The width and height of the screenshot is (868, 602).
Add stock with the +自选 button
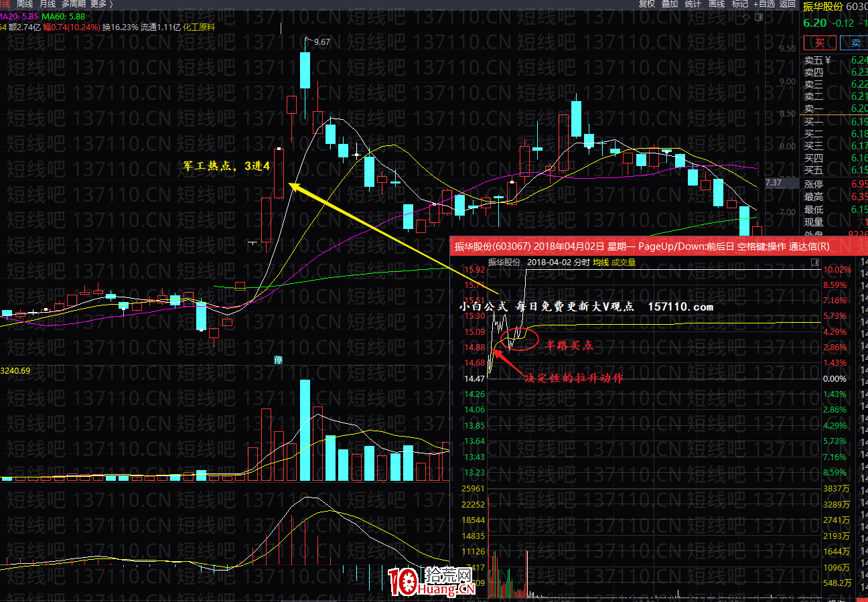tap(764, 4)
